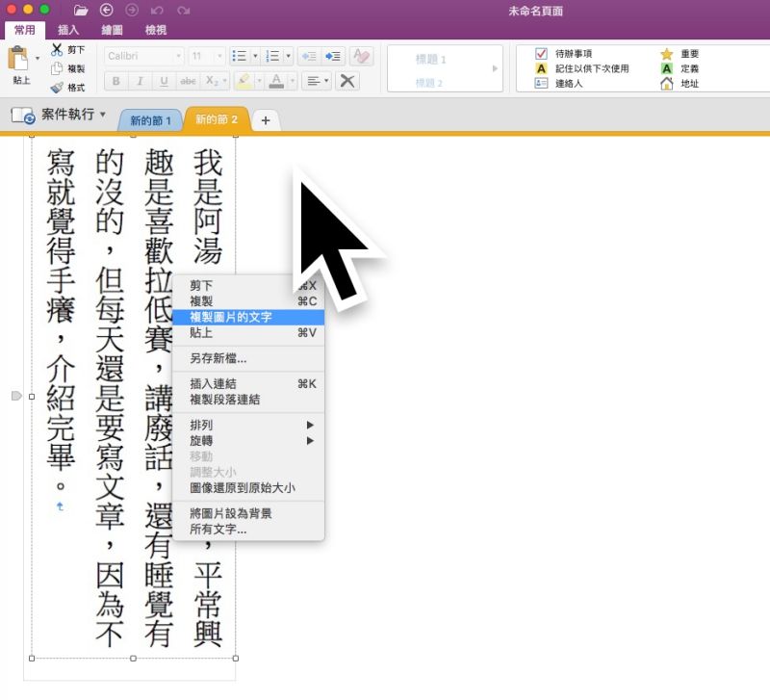Click the bulleted list icon
Image resolution: width=770 pixels, height=700 pixels.
[x=239, y=56]
